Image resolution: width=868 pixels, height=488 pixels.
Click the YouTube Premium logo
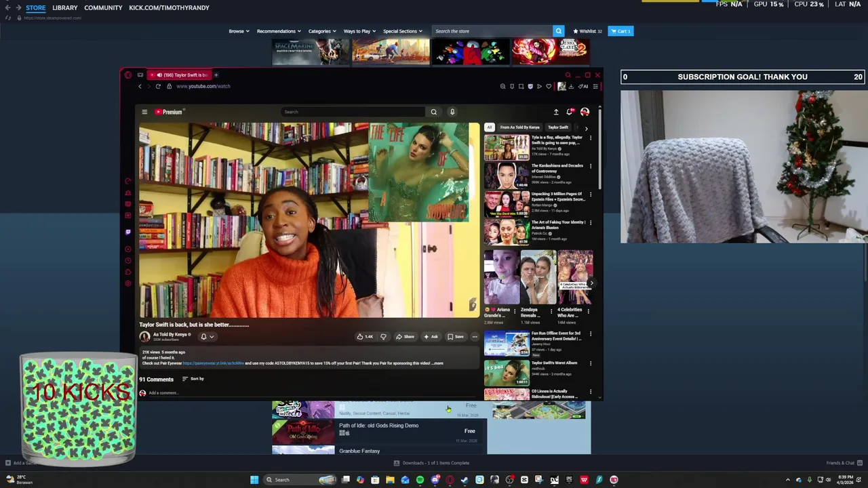click(169, 112)
